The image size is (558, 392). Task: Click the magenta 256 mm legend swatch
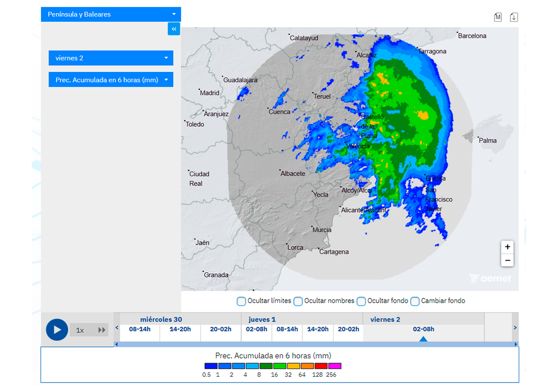pyautogui.click(x=335, y=366)
